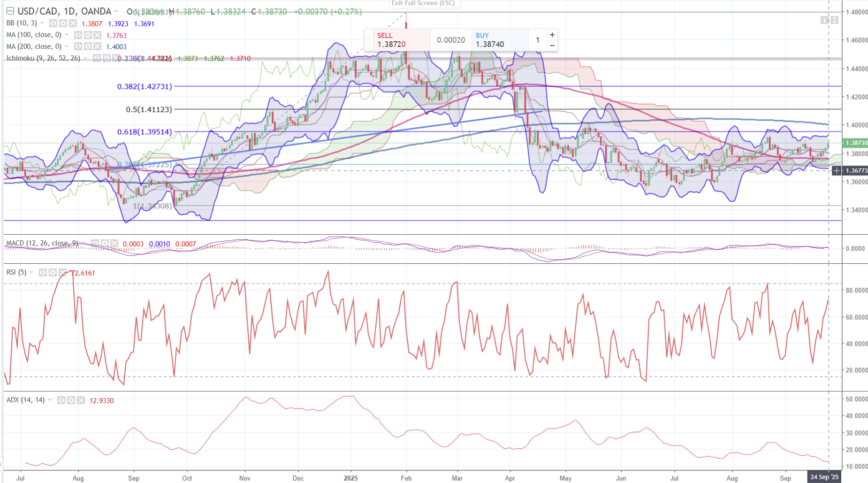The image size is (868, 483).
Task: Click the 0.382(1.42731) Fibonacci level label
Action: pos(145,86)
